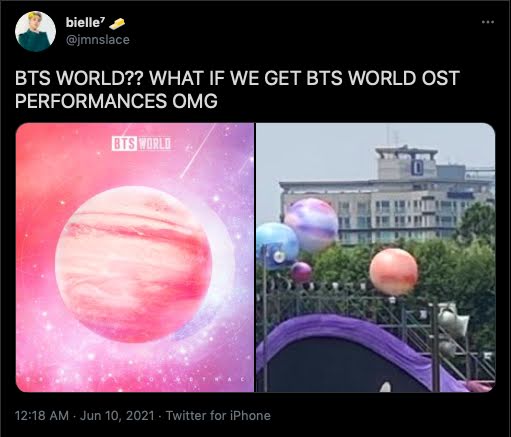Select the tweet text about BTS WORLD OST

[237, 89]
